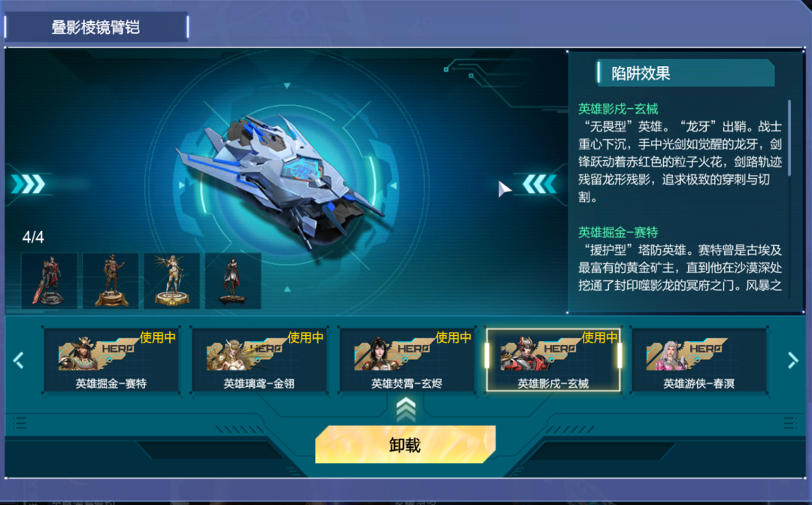Go to previous heroes with left carousel arrow

(18, 360)
